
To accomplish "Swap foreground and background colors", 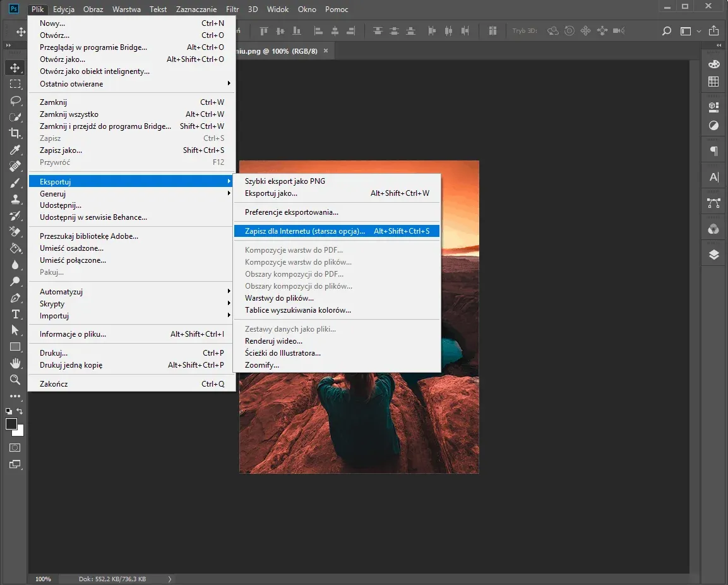I will 21,412.
